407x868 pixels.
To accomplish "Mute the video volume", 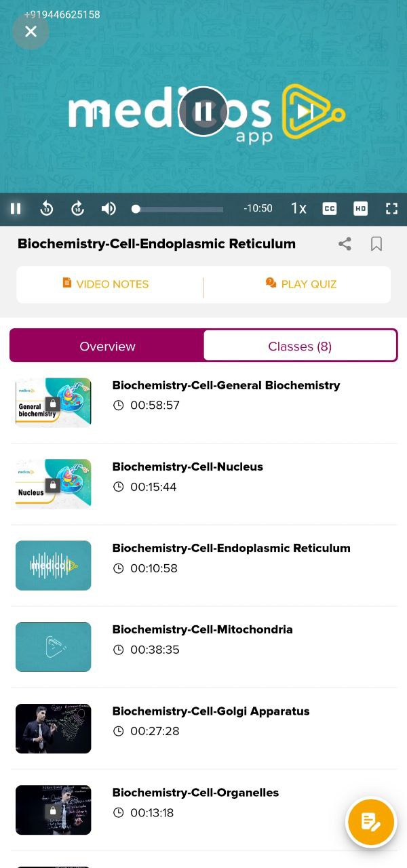I will click(x=109, y=208).
